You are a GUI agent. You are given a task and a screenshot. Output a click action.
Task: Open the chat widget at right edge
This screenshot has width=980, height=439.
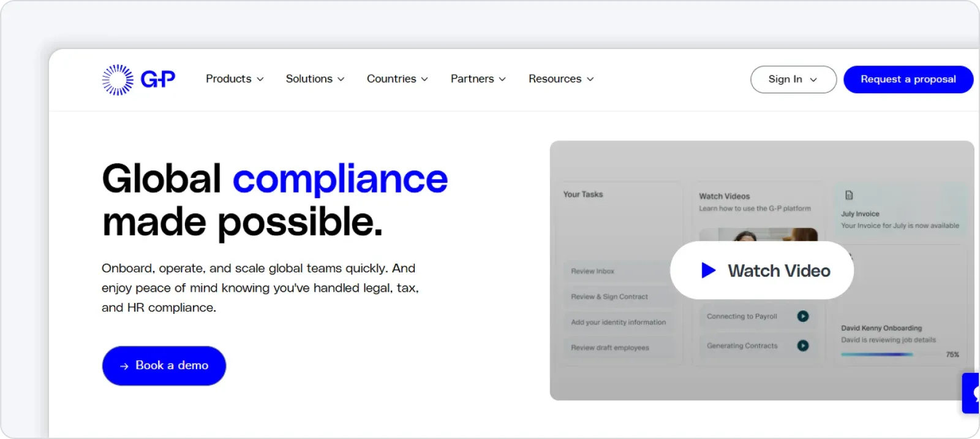[972, 393]
